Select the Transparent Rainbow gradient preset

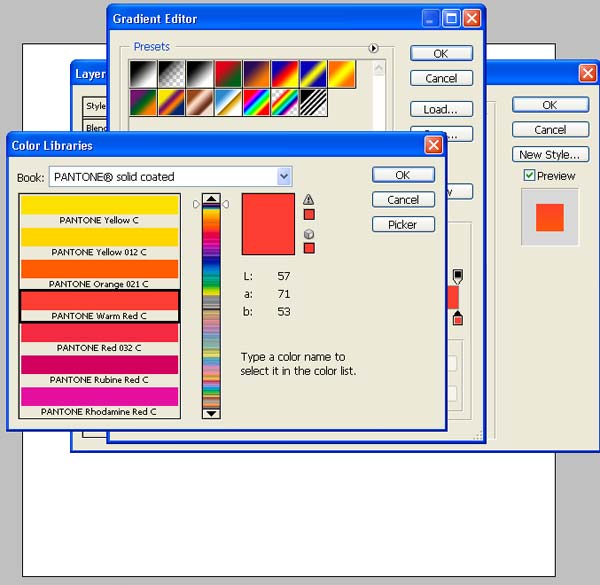pos(285,103)
